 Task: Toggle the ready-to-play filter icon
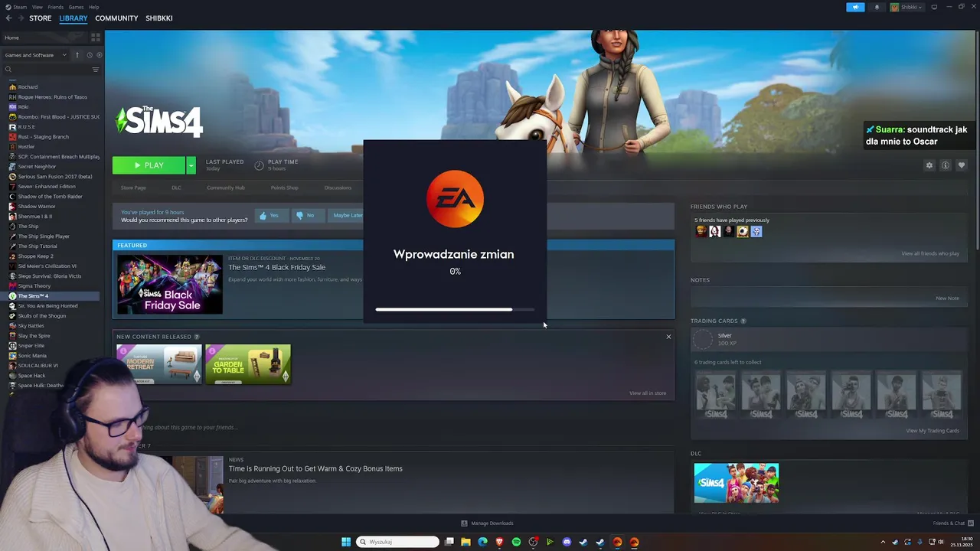(x=99, y=55)
